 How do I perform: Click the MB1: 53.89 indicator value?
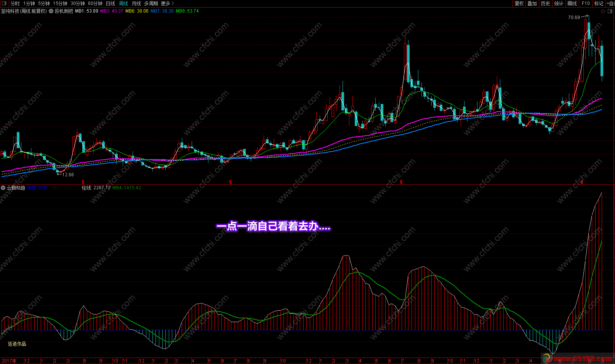tap(86, 11)
